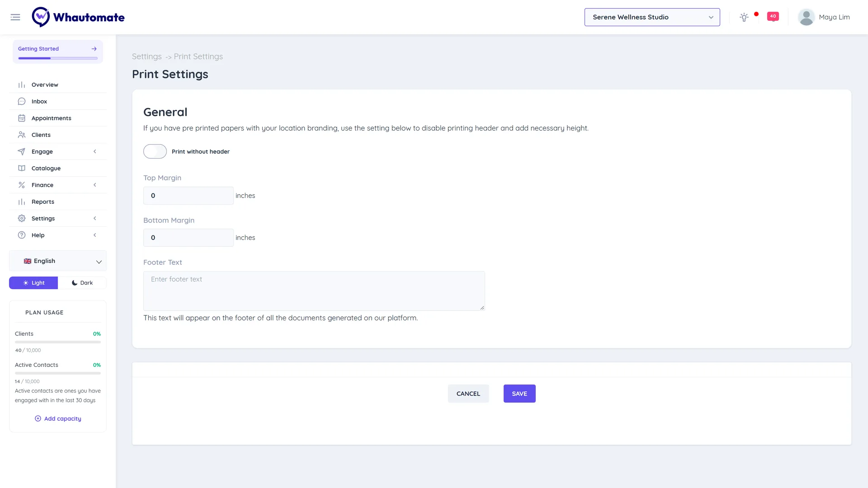The width and height of the screenshot is (868, 488).
Task: Open Reports in sidebar
Action: pyautogui.click(x=58, y=202)
